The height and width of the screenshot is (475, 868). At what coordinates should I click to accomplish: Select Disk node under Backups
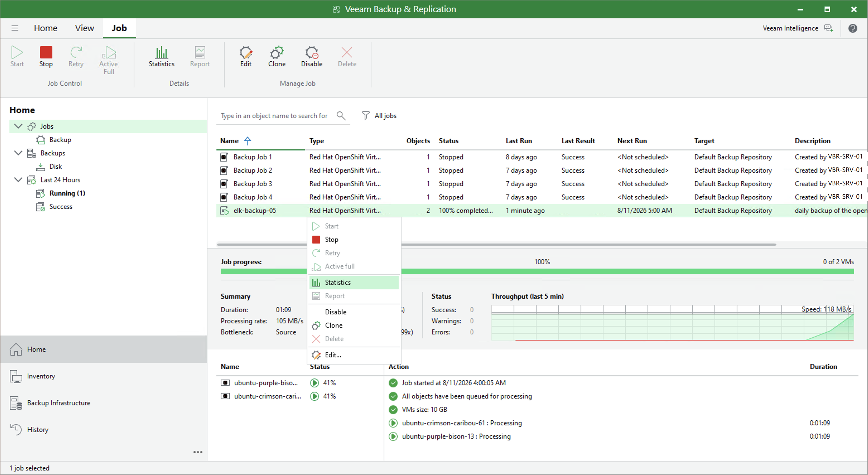(56, 167)
